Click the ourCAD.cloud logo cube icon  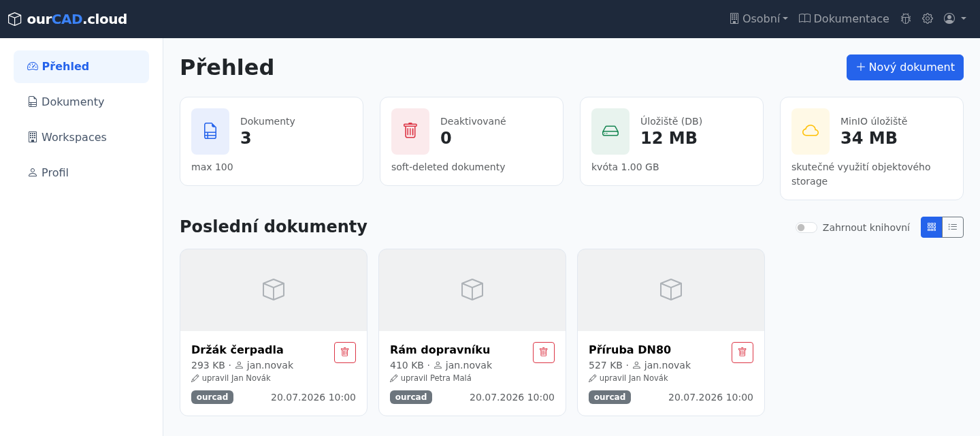coord(15,19)
